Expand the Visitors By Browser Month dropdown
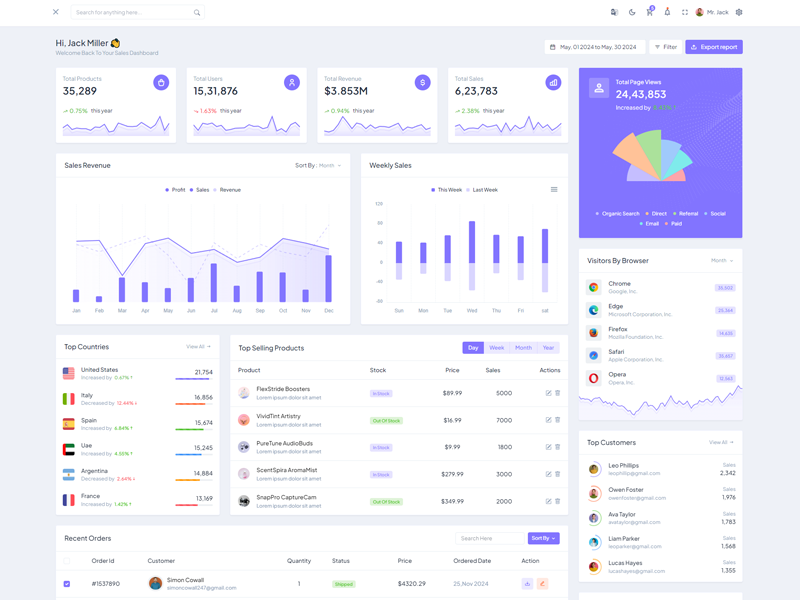The width and height of the screenshot is (800, 600). tap(722, 261)
